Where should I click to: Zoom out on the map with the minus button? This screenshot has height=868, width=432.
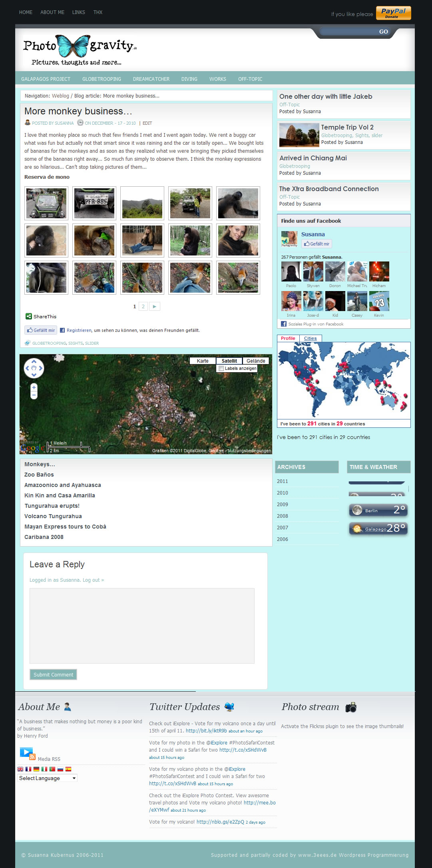[34, 395]
